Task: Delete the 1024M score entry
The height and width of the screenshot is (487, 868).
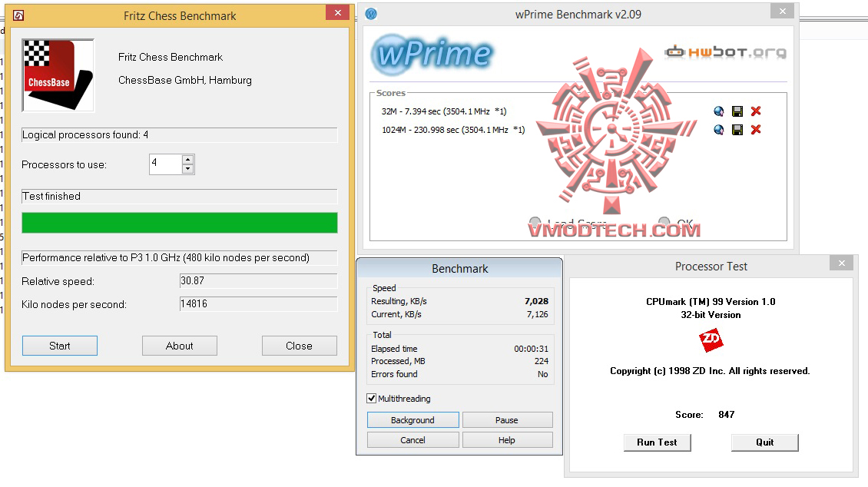Action: click(756, 130)
